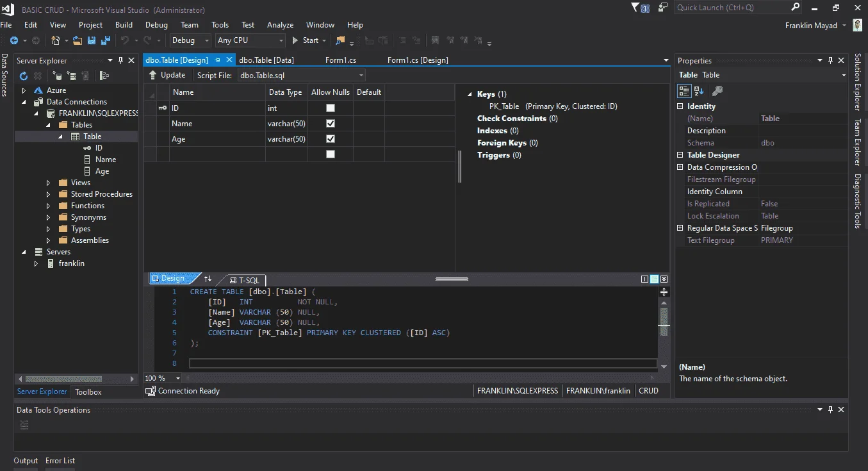Click the Server Explorer horizontal scrollbar
Viewport: 868px width, 471px height.
click(77, 379)
